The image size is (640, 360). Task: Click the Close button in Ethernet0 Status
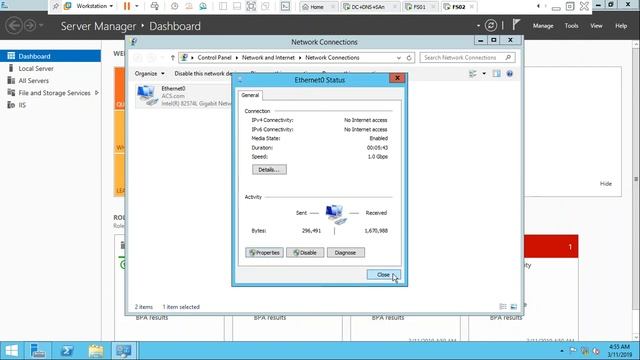click(383, 275)
